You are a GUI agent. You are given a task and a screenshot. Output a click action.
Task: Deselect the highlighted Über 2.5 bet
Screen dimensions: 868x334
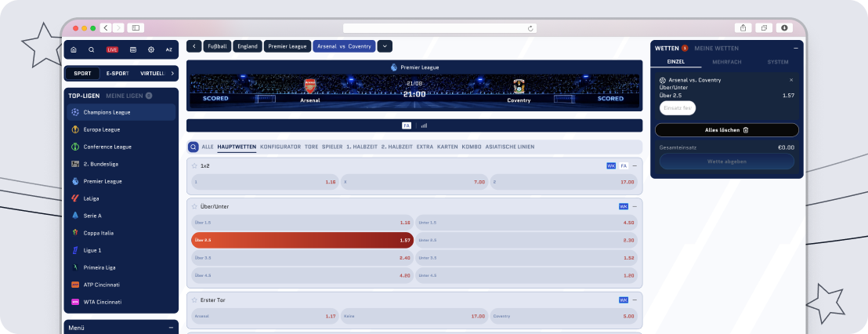(302, 241)
